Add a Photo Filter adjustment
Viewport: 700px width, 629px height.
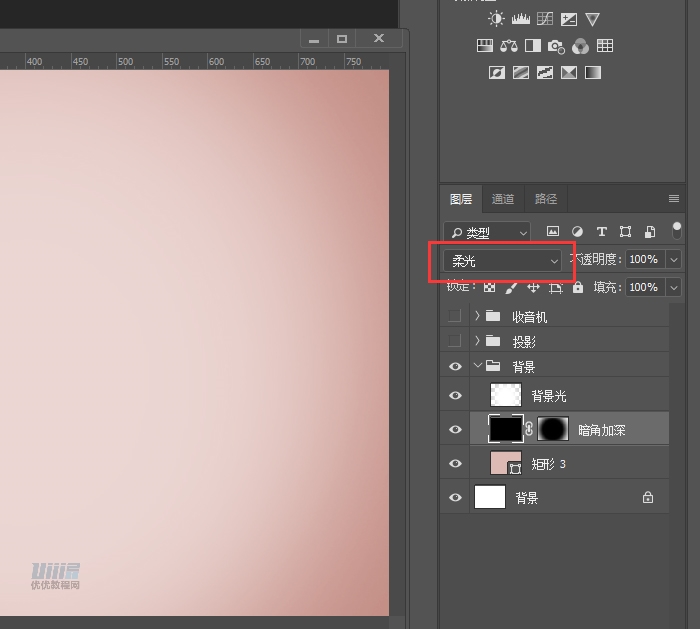point(557,46)
